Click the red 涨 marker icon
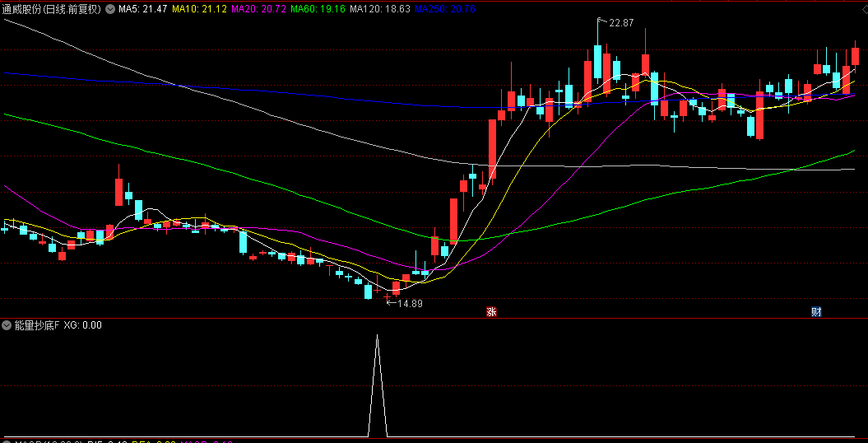Image resolution: width=868 pixels, height=443 pixels. (x=491, y=312)
